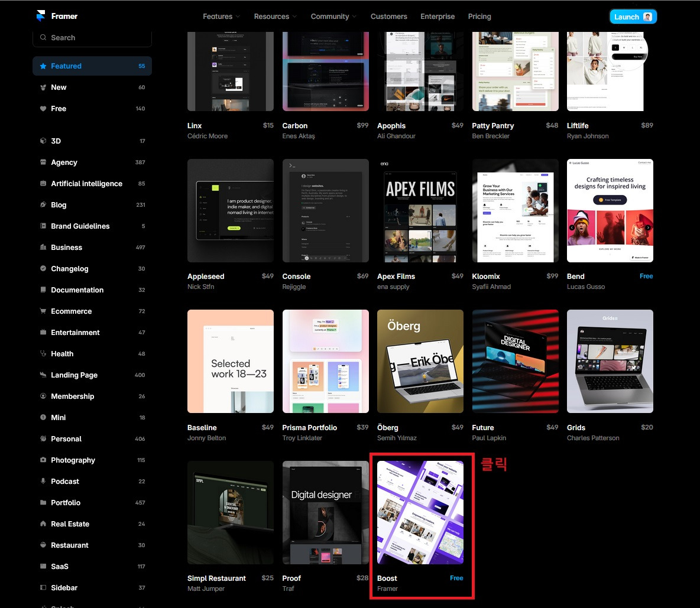Image resolution: width=700 pixels, height=608 pixels.
Task: Click the Entertainment clapperboard icon
Action: tap(43, 332)
